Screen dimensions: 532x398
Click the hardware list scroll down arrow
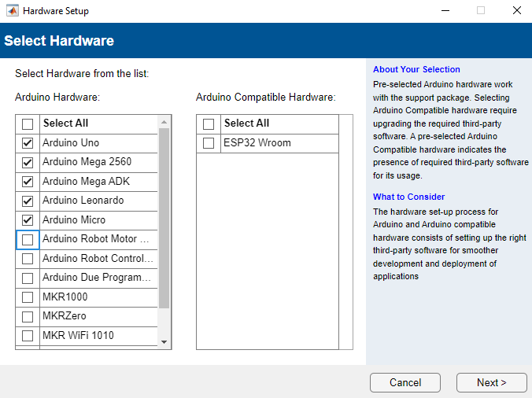point(164,341)
